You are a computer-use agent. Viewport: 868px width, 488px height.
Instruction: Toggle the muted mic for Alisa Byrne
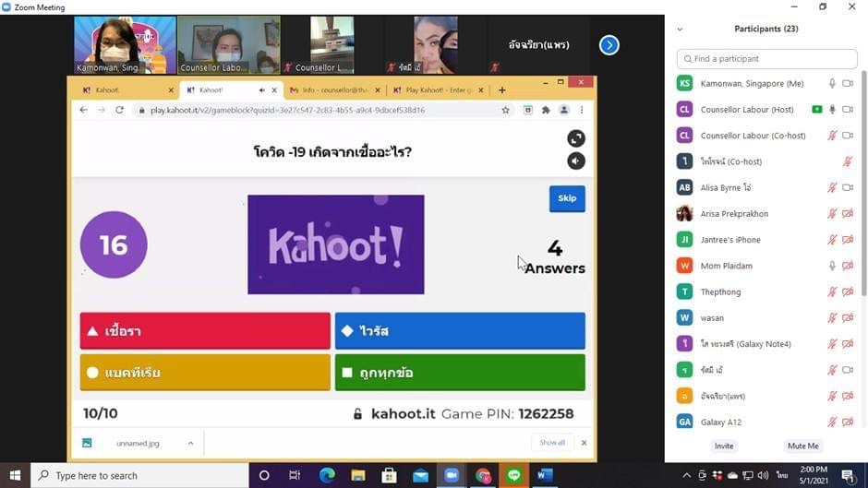pos(832,187)
